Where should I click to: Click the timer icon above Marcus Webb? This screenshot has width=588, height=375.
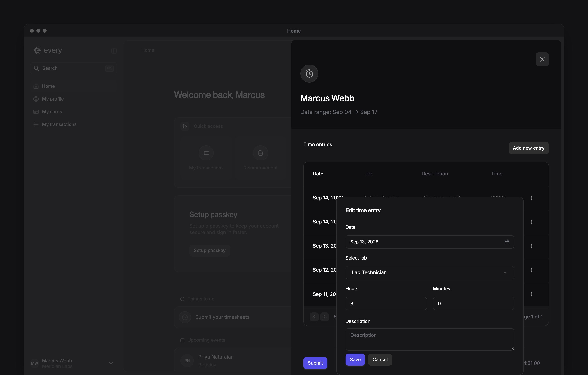pos(309,73)
